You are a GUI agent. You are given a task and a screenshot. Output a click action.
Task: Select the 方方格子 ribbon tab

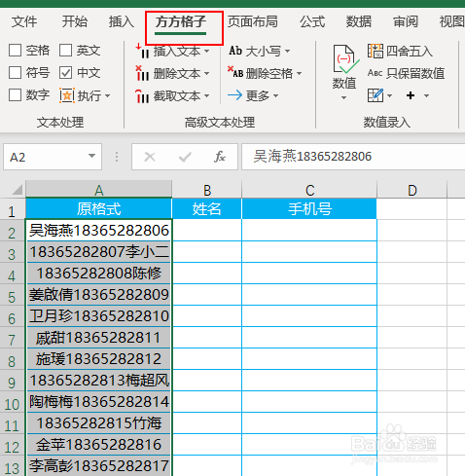pyautogui.click(x=181, y=22)
